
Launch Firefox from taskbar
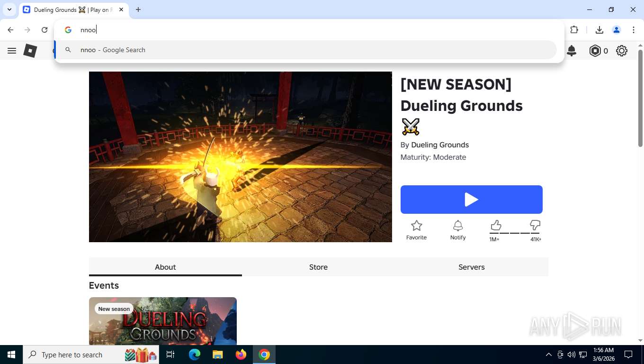[241, 355]
